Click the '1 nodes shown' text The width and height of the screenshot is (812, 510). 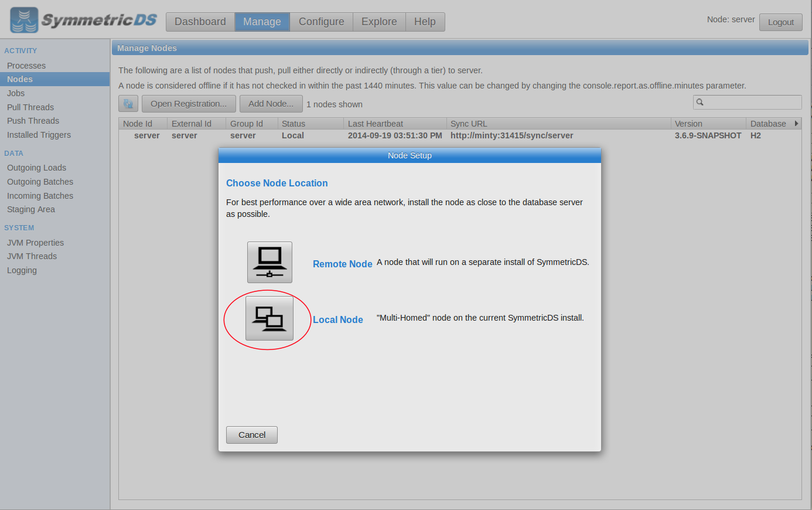coord(335,104)
